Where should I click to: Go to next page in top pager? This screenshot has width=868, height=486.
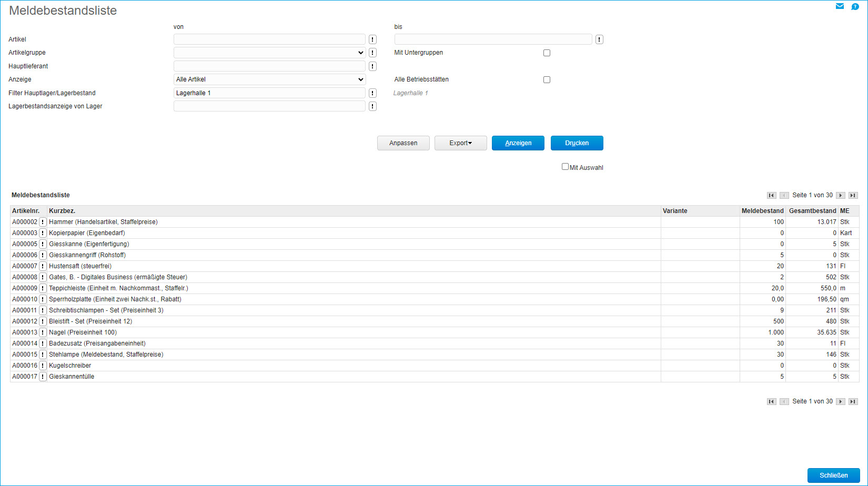coord(841,195)
